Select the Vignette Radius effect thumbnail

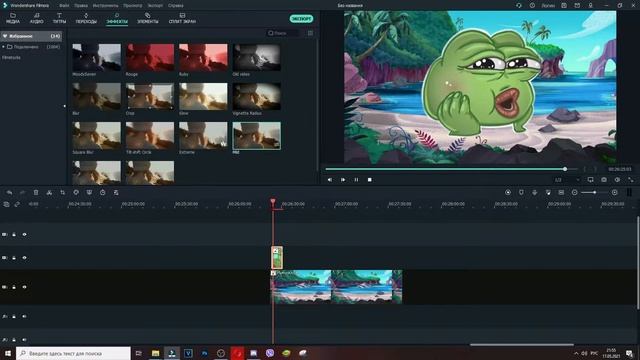(x=257, y=96)
